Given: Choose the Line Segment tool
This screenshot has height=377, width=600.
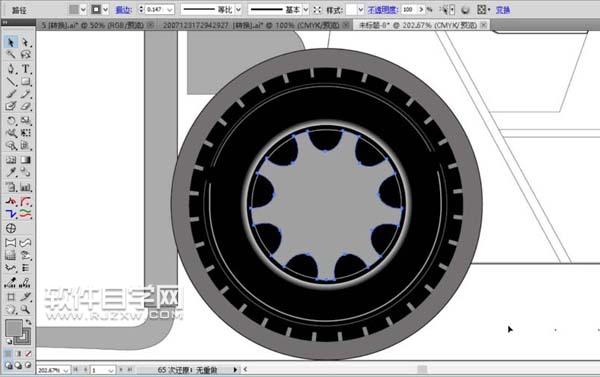Looking at the screenshot, I should [x=11, y=81].
